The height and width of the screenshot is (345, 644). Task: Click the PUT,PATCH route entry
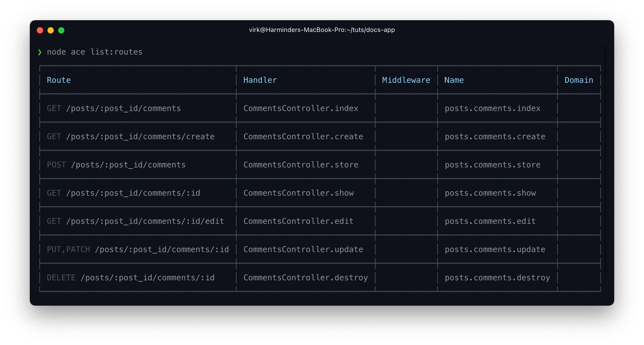pos(138,249)
